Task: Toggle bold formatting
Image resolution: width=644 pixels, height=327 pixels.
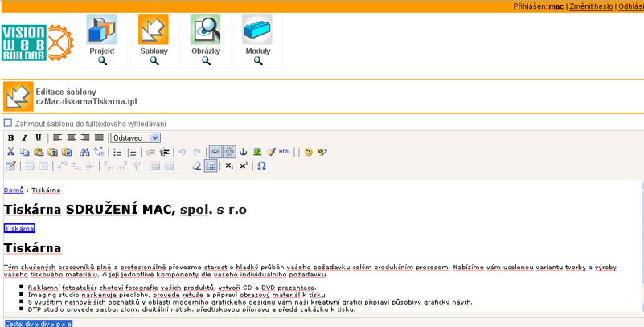Action: 10,138
